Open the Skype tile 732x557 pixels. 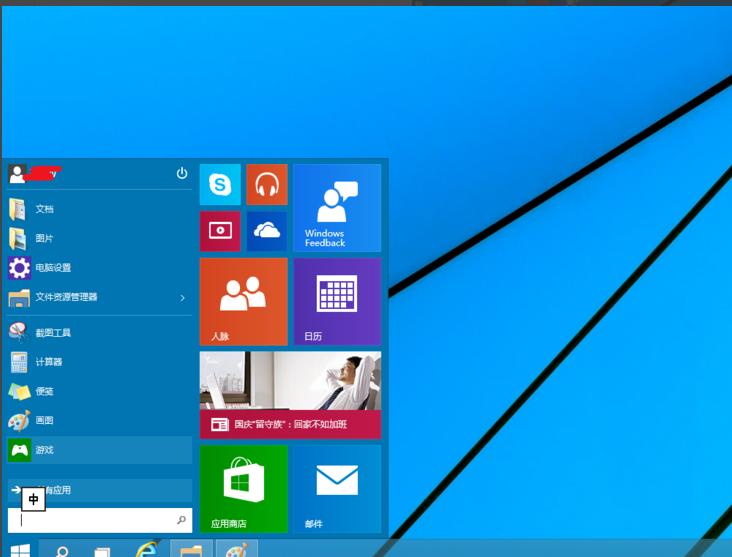coord(220,185)
